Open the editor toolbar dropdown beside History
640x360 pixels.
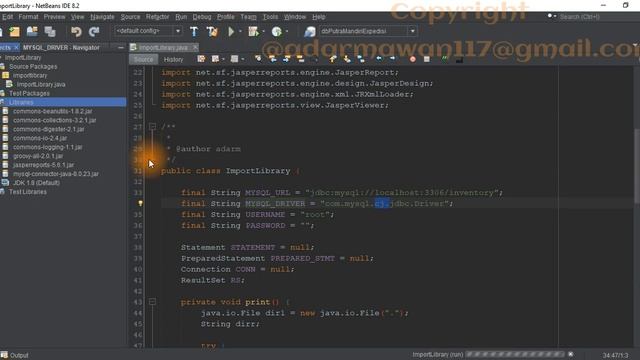(x=223, y=60)
